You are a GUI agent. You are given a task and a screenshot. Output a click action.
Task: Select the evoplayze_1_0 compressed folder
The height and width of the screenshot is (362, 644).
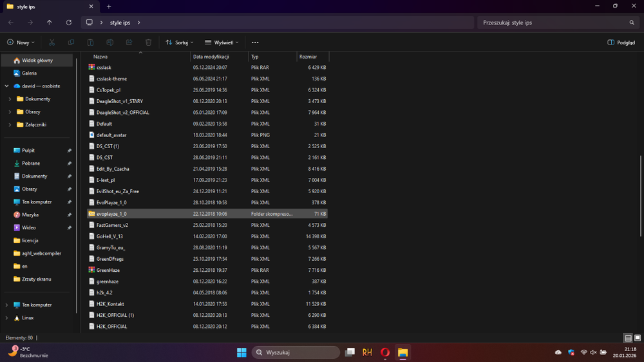click(x=111, y=214)
